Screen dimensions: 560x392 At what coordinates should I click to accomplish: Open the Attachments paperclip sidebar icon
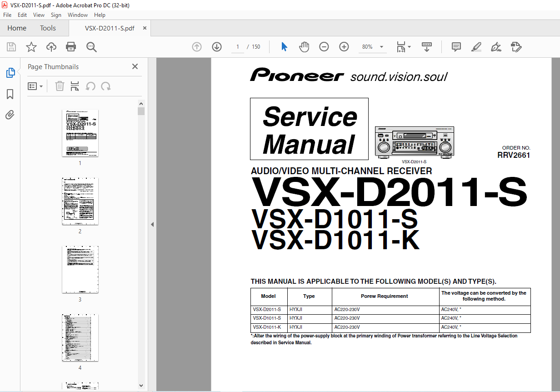10,115
